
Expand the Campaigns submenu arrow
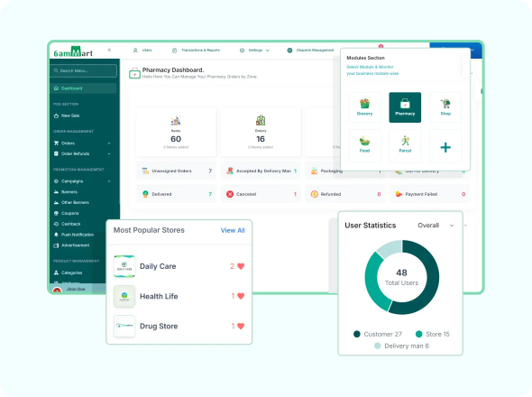point(109,181)
